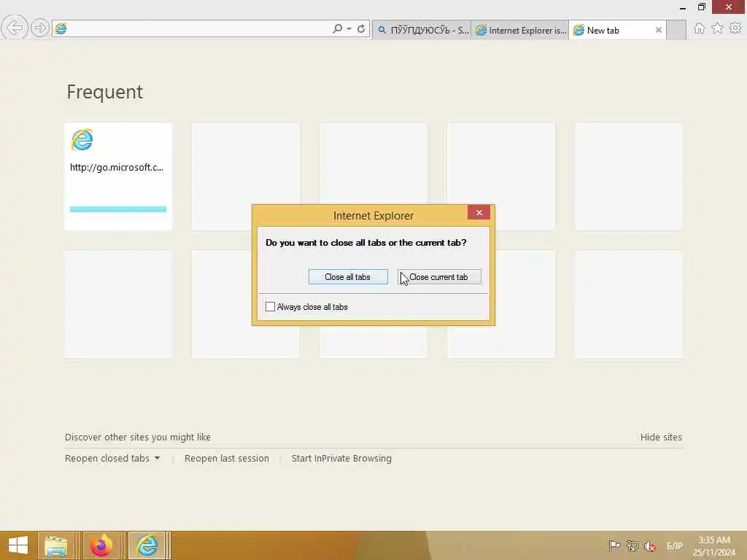The width and height of the screenshot is (747, 560).
Task: Open the taskbar clock showing 3:35 AM
Action: (x=713, y=545)
